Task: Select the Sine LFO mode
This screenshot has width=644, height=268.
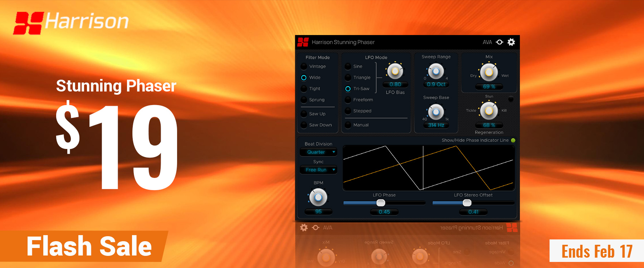Action: 348,66
